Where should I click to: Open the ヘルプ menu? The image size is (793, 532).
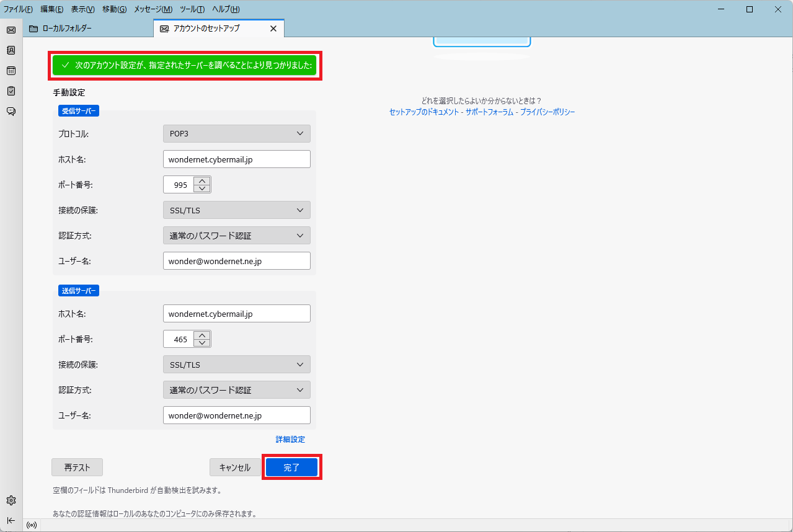click(x=226, y=9)
